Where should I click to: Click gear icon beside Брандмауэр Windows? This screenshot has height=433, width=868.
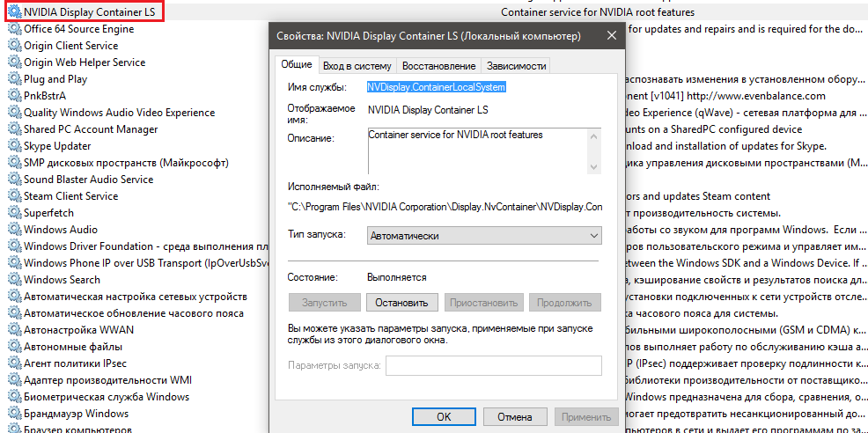[x=14, y=413]
